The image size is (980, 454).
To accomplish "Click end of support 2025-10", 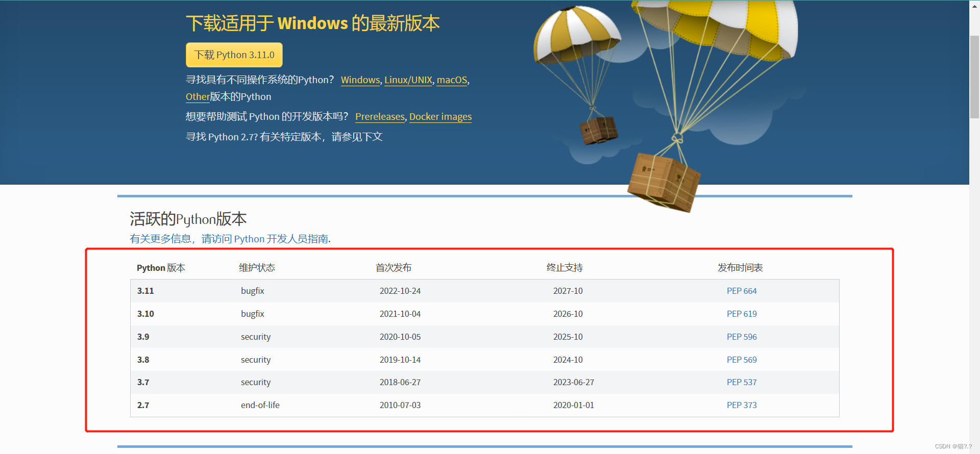I will click(568, 337).
